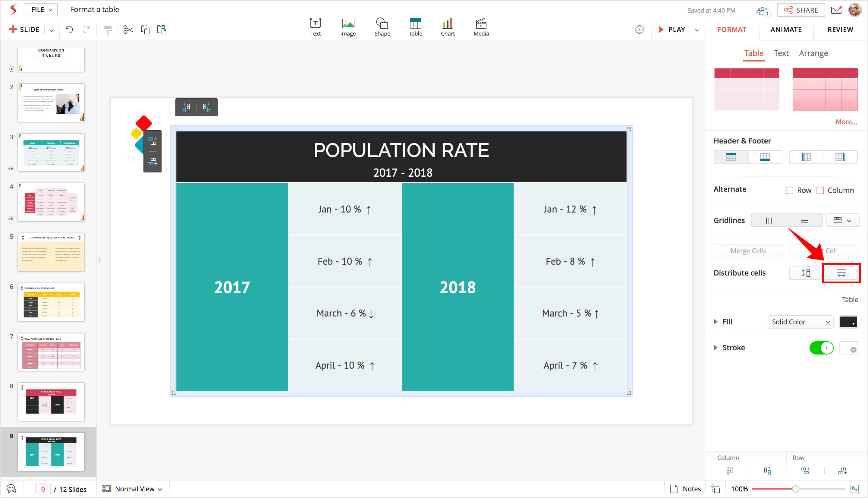
Task: Enable Alternate Column checkbox
Action: click(820, 191)
